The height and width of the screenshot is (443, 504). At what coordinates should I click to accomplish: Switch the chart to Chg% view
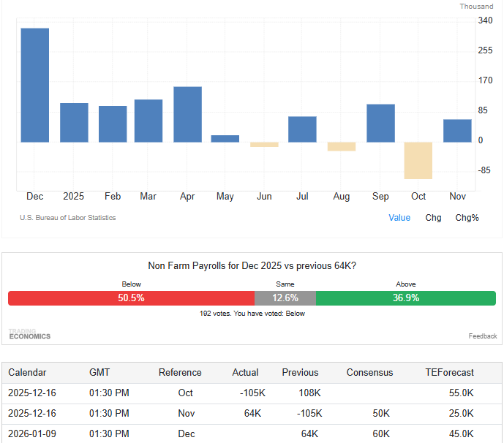(x=467, y=218)
